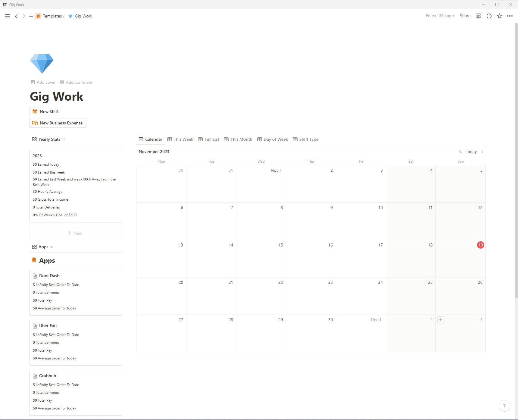Navigate back using the left arrow
Viewport: 518px width, 420px height.
(x=17, y=16)
